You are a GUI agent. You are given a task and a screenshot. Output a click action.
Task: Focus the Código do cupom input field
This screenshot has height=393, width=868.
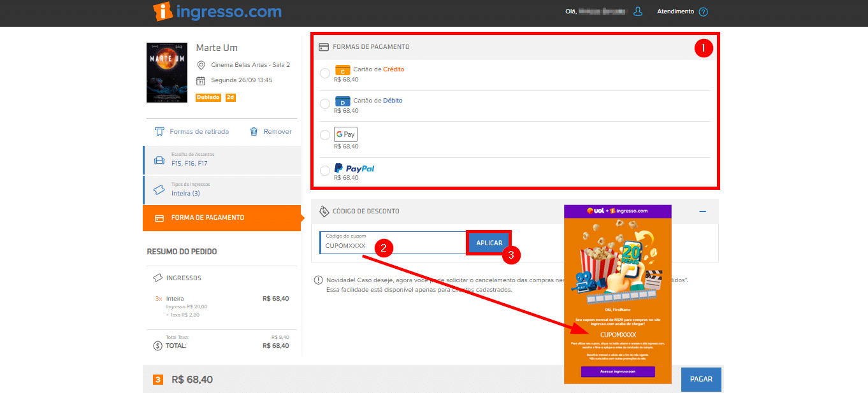point(394,243)
